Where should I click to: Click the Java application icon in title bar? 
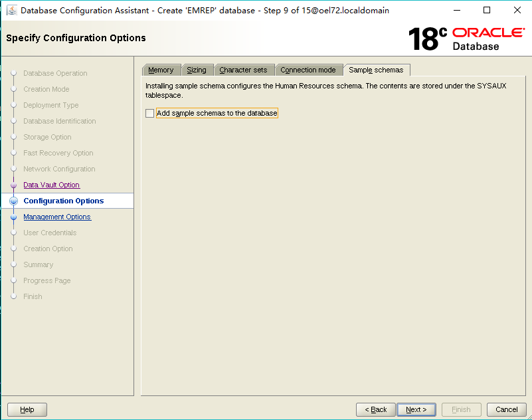coord(11,10)
